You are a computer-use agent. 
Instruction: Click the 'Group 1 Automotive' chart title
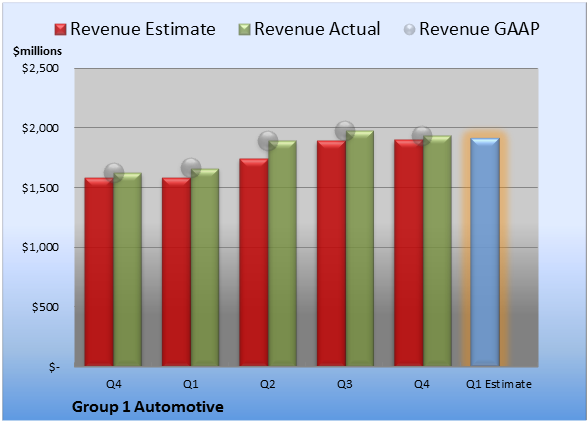148,407
